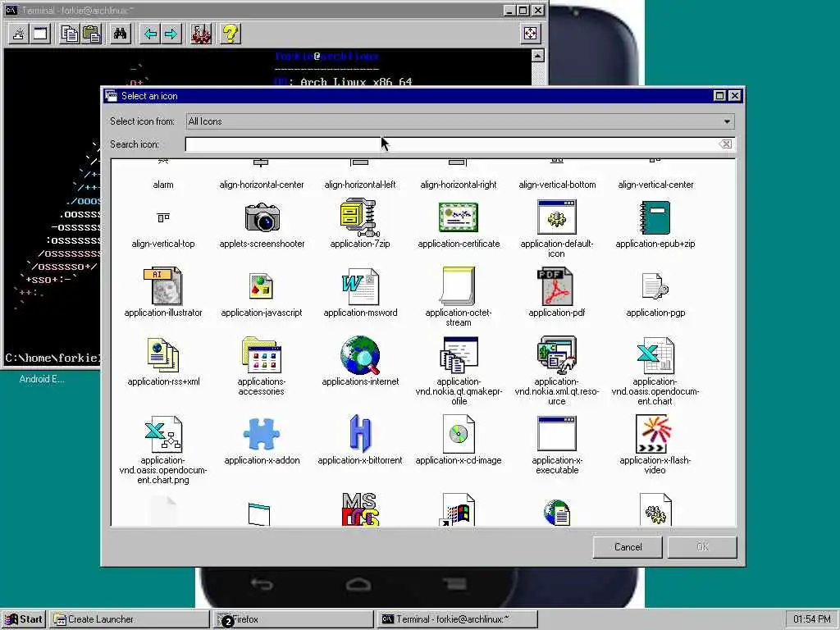Select the application-rss+xml icon
This screenshot has height=630, width=840.
[163, 354]
